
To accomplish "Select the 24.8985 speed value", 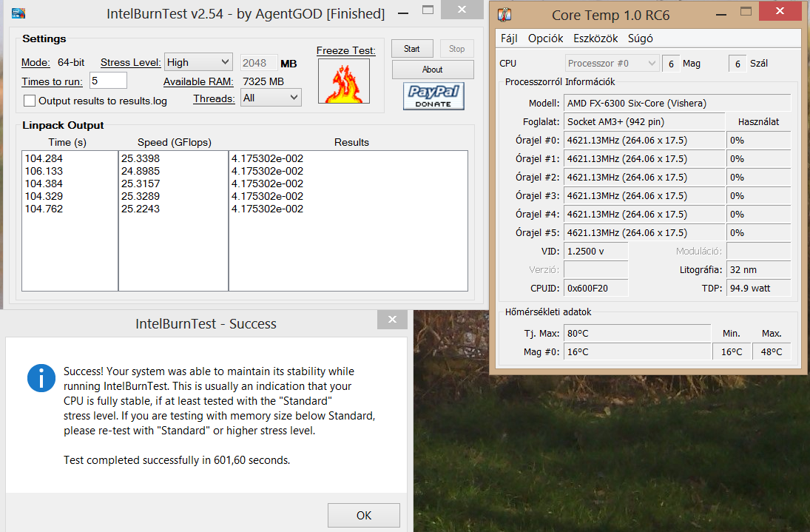I will click(141, 171).
